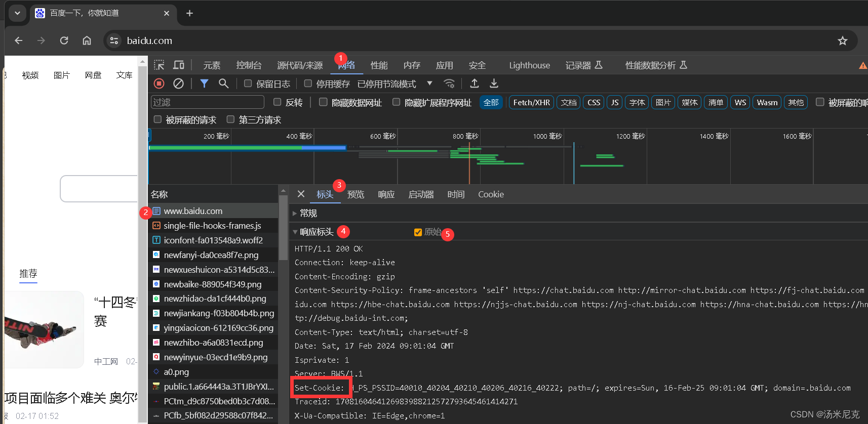
Task: Switch to the 源代码/来源 panel tab
Action: pyautogui.click(x=300, y=65)
